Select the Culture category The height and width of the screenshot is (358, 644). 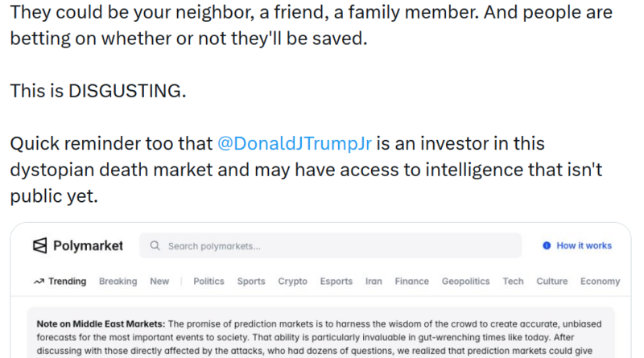click(x=551, y=282)
